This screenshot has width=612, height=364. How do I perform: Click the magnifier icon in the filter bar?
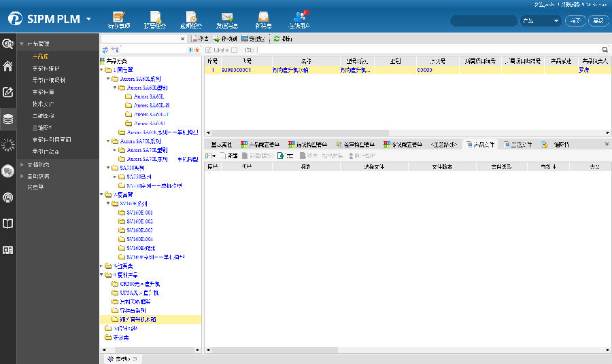click(605, 50)
